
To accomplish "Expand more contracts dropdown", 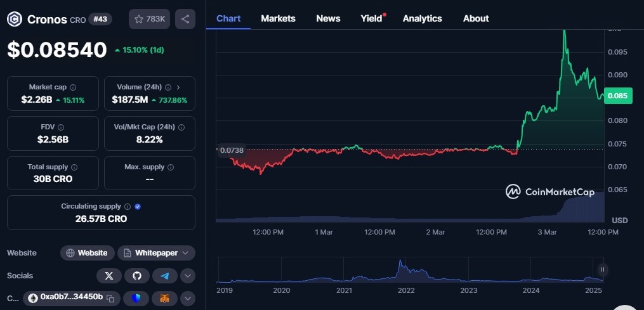I will pos(188,298).
